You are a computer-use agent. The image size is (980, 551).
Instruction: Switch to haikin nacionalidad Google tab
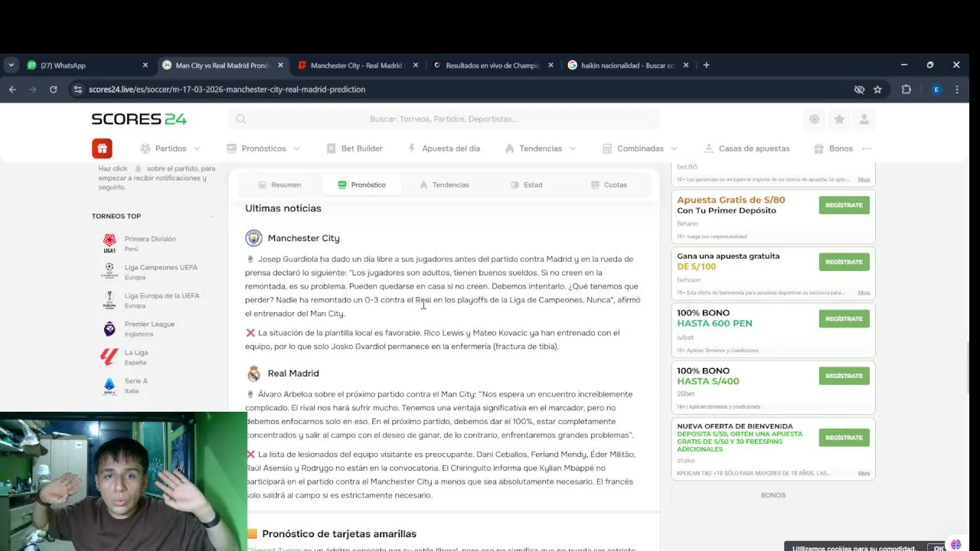click(628, 65)
